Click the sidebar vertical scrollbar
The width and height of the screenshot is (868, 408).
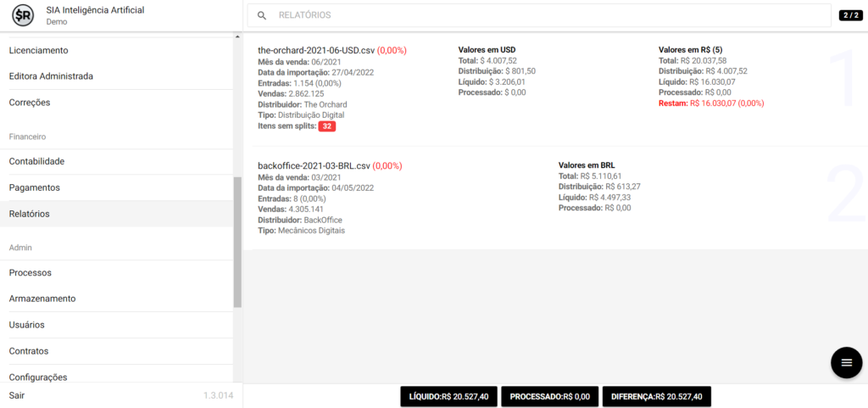237,242
